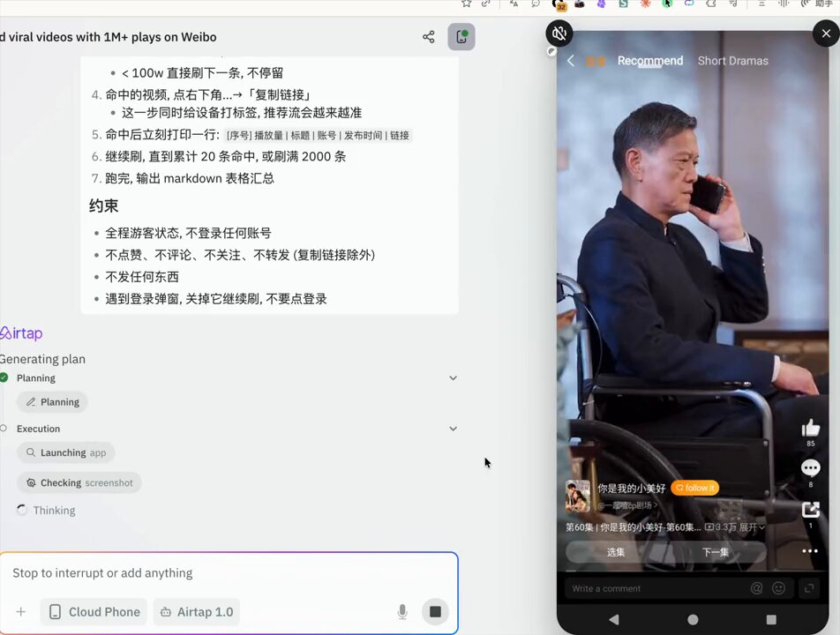Click the plus attachment icon

(x=21, y=612)
